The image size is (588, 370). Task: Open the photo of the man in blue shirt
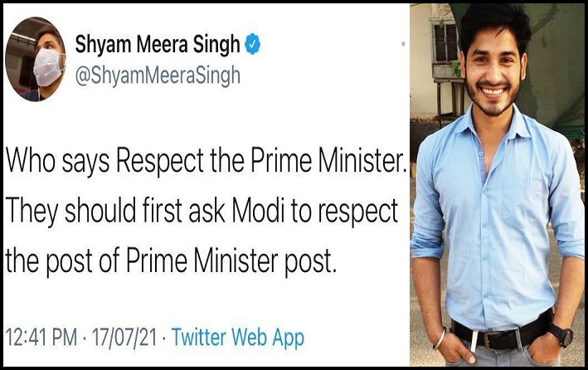tap(496, 184)
